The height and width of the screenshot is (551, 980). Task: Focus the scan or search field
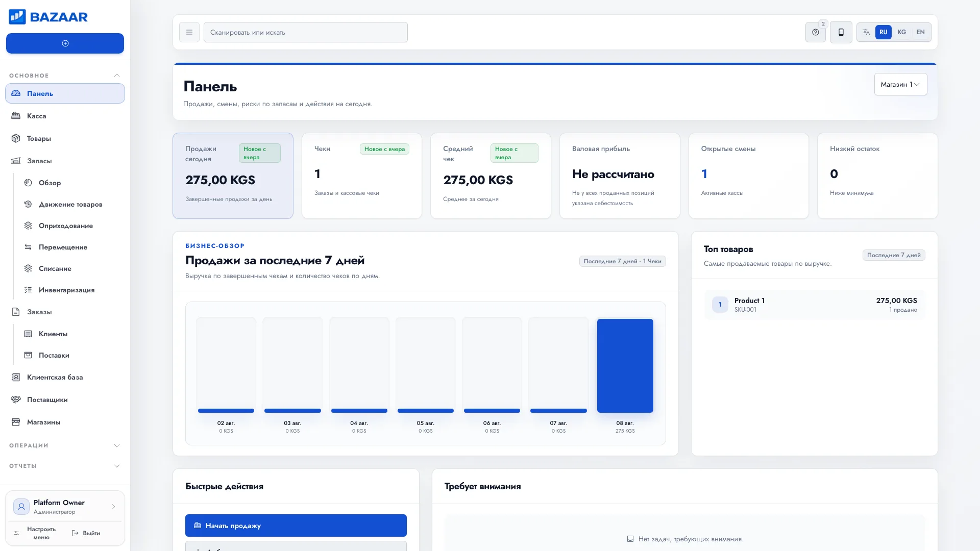click(305, 32)
